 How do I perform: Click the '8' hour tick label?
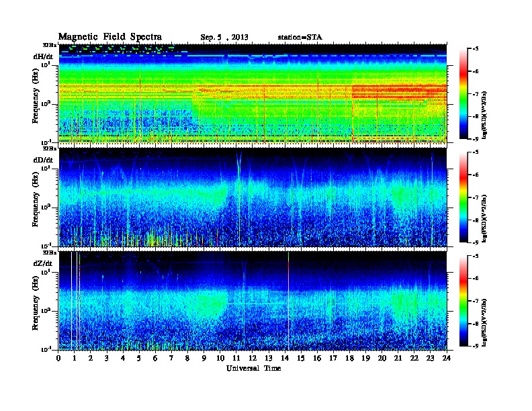(x=187, y=358)
